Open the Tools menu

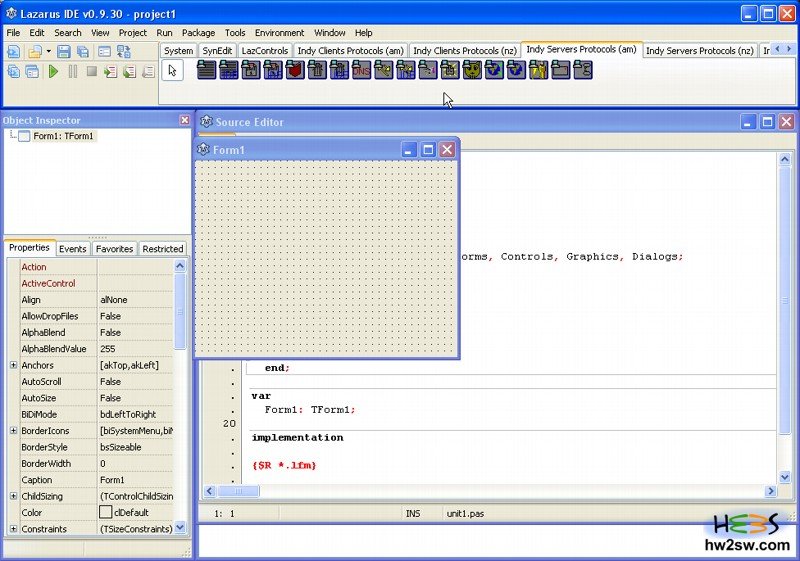tap(235, 33)
